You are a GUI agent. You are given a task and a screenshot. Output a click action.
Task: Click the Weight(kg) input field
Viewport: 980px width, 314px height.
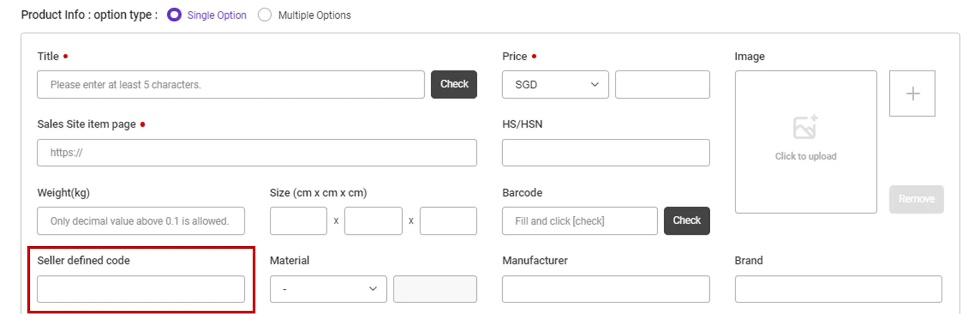(140, 221)
